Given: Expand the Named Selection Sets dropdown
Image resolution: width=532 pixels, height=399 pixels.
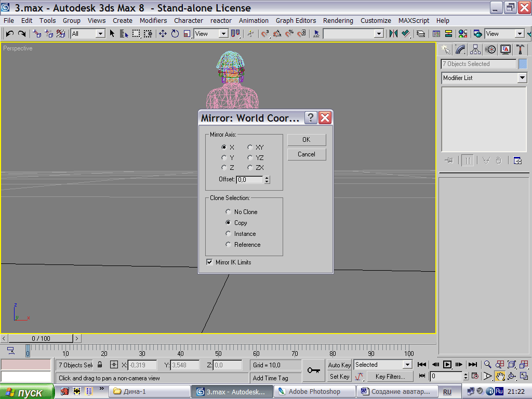Looking at the screenshot, I should click(379, 34).
